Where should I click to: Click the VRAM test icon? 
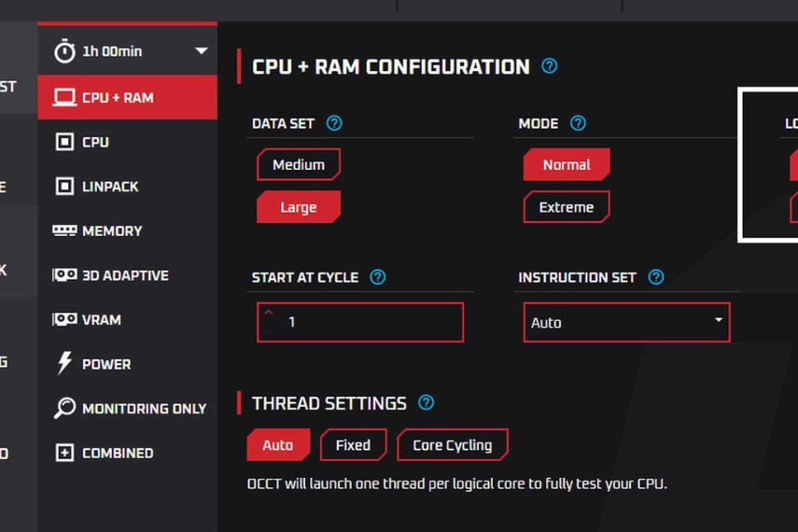click(x=64, y=319)
